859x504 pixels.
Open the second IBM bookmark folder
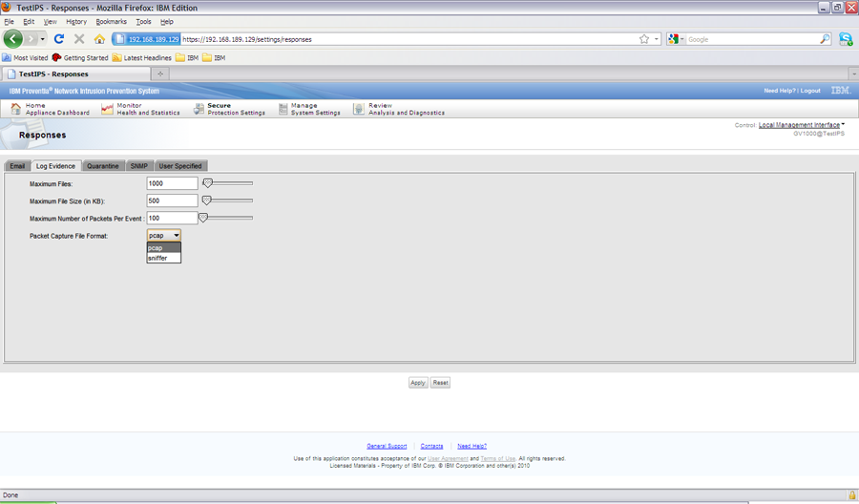214,57
